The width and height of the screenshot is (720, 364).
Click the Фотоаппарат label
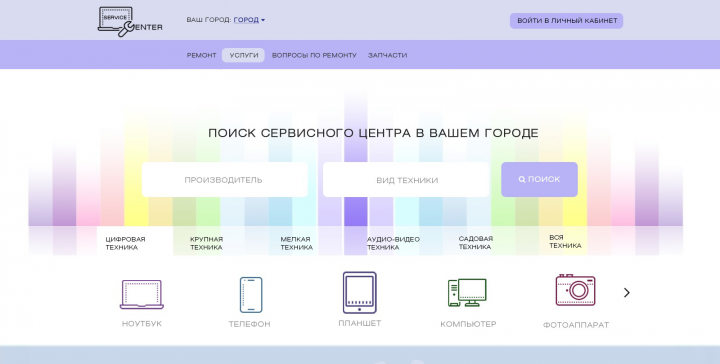point(576,325)
